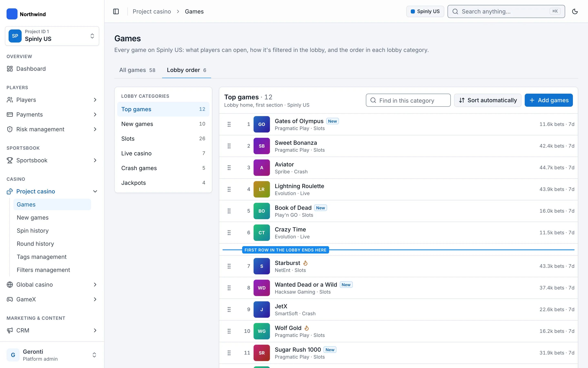The width and height of the screenshot is (588, 368).
Task: Click the Find in this category field
Action: [x=408, y=100]
